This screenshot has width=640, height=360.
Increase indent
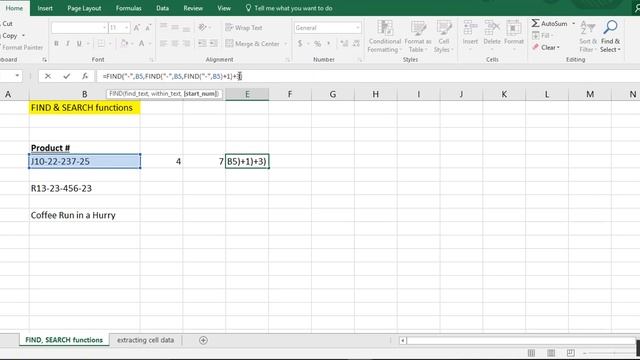[213, 43]
